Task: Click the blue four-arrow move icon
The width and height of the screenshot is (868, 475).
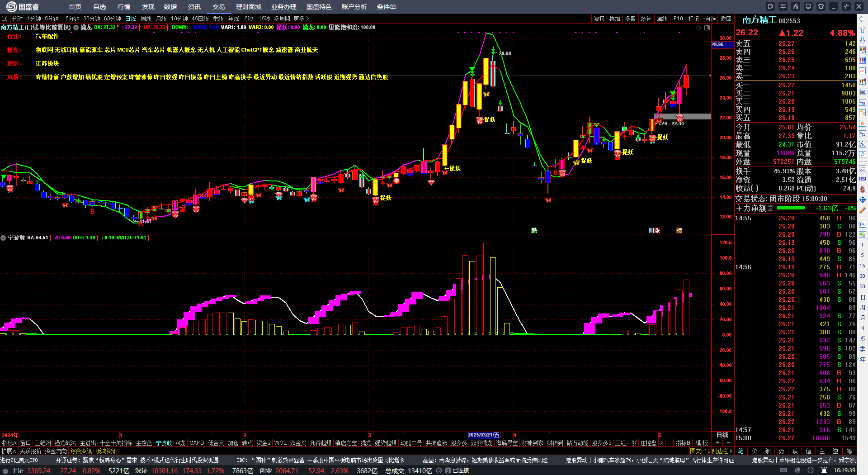Action: (x=863, y=199)
